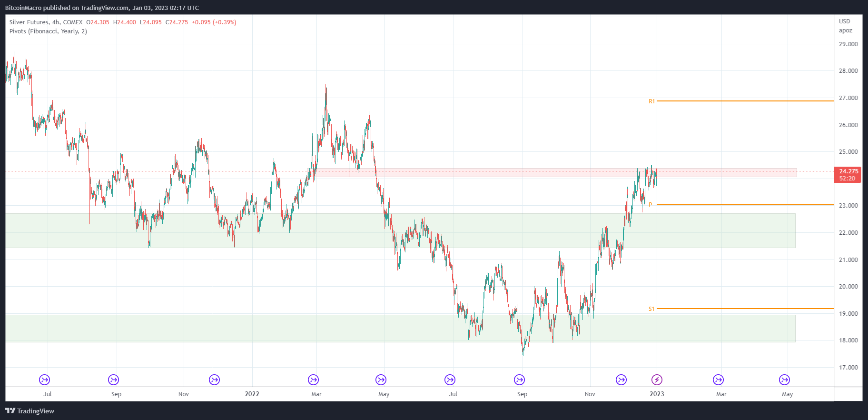Viewport: 868px width, 420px height.
Task: Click rollover icon above the Mar 2022 label
Action: (x=313, y=380)
